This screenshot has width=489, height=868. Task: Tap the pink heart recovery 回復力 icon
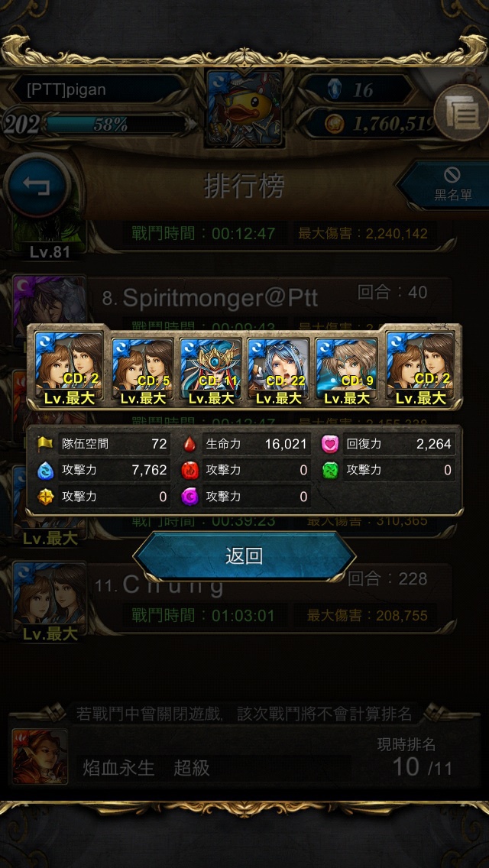(330, 444)
